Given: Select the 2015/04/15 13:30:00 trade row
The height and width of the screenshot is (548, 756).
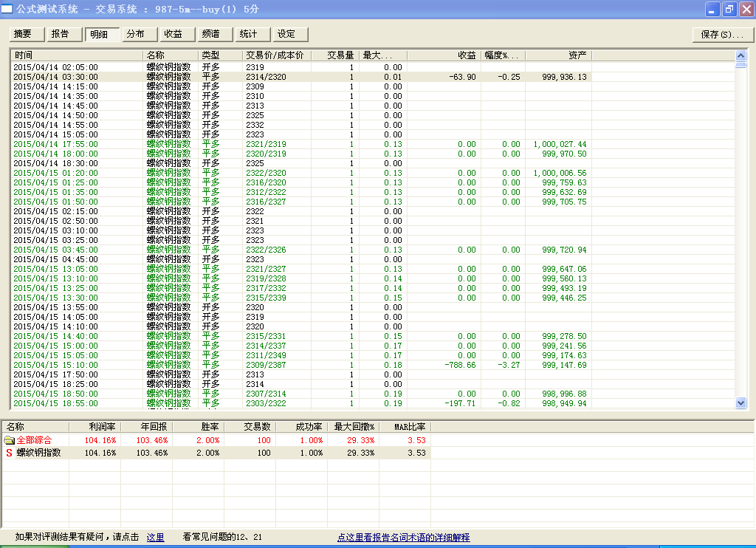Looking at the screenshot, I should [x=302, y=298].
